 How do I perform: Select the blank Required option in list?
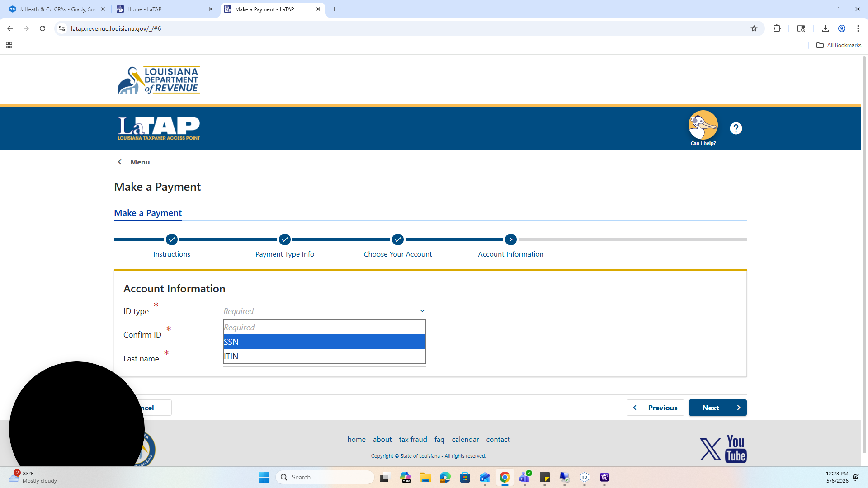point(325,327)
